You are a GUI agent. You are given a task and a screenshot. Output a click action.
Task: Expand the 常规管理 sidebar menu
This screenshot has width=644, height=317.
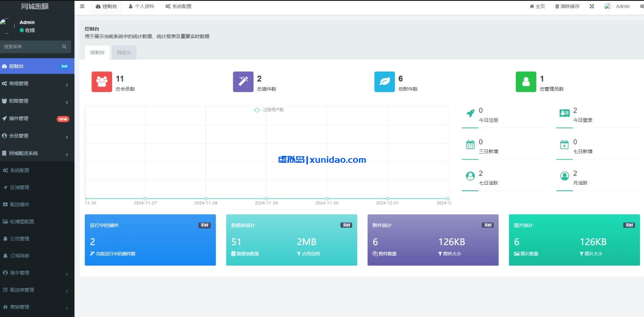(x=37, y=84)
